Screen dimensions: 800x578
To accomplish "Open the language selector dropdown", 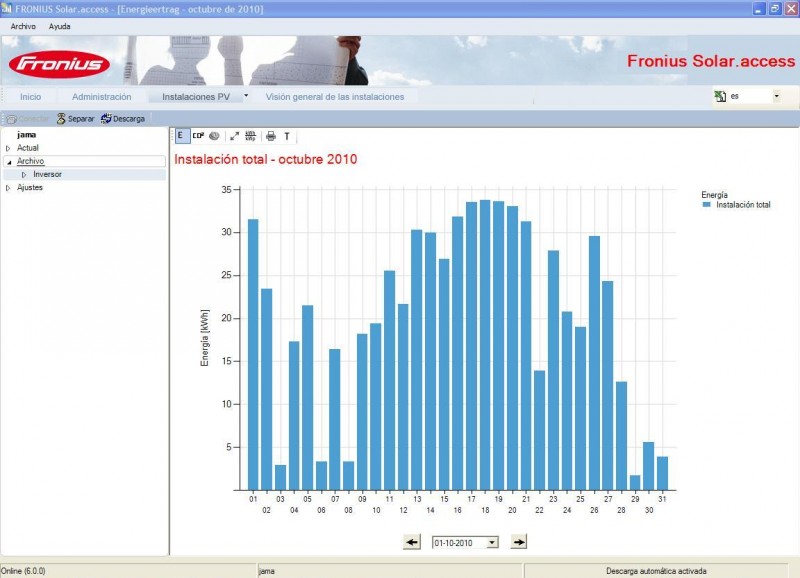I will click(x=777, y=96).
